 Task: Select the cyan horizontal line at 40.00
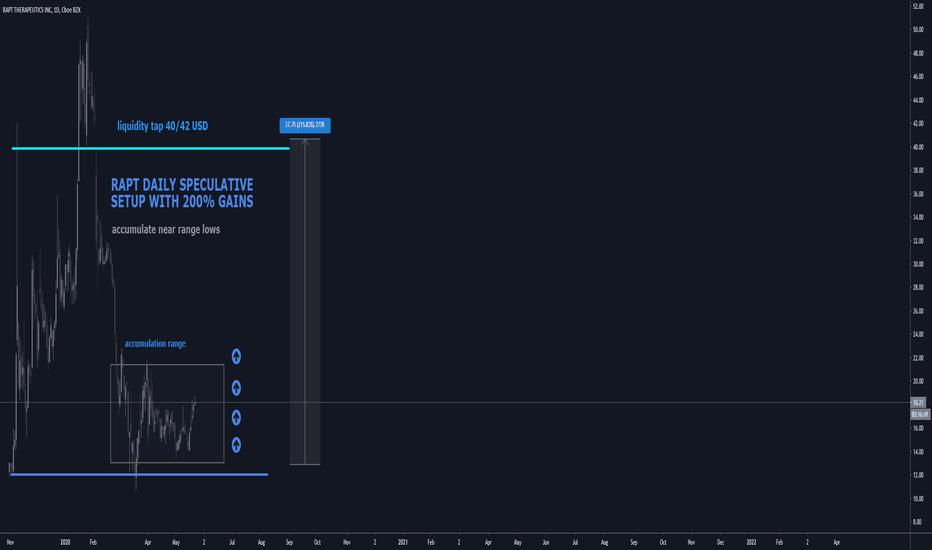(x=150, y=148)
